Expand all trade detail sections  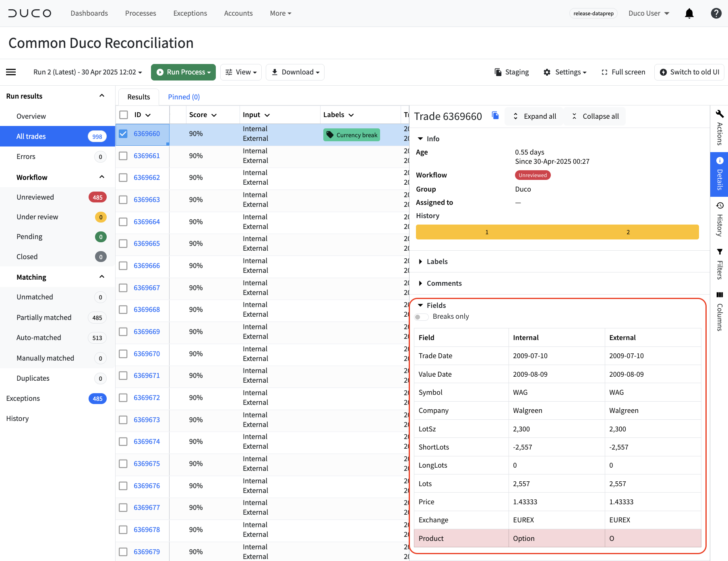pos(534,116)
